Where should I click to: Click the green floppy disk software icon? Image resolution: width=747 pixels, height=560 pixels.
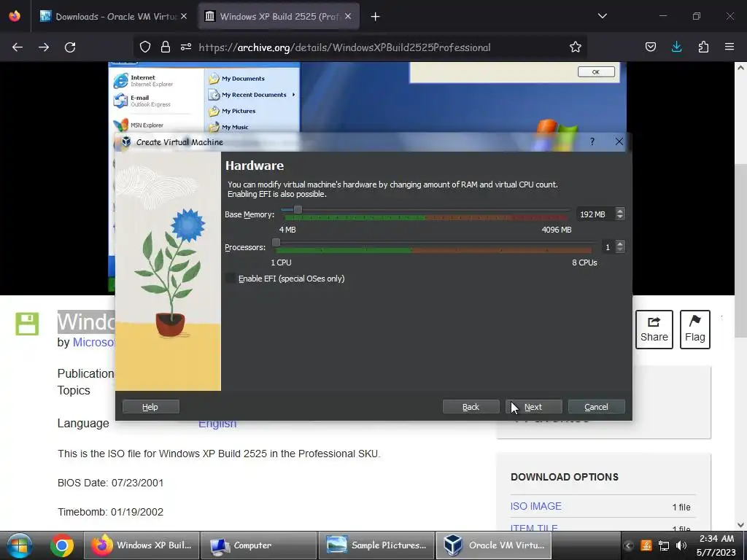tap(27, 324)
